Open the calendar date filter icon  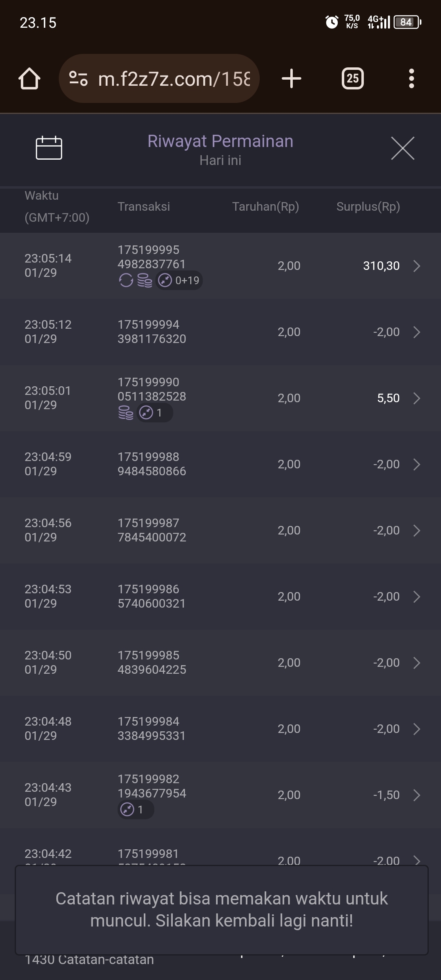(49, 148)
